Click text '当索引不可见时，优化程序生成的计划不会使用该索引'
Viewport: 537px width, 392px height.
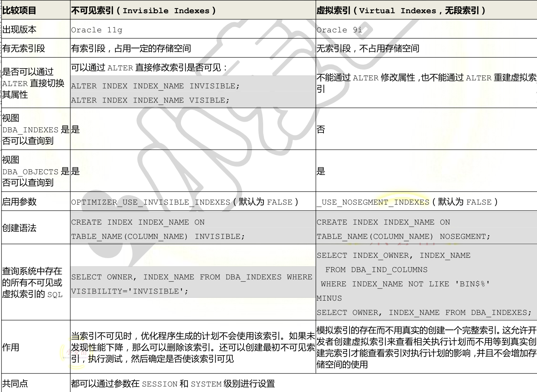[175, 336]
